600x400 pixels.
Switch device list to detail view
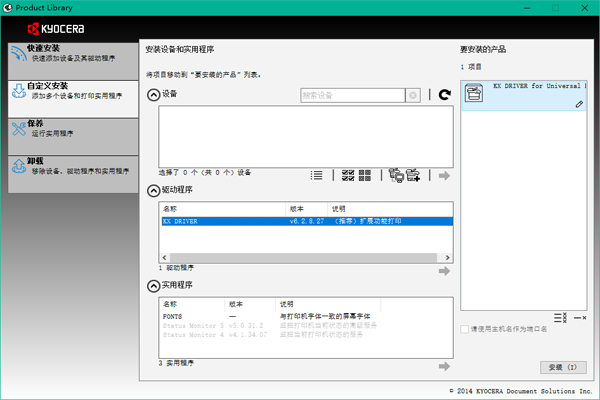316,175
